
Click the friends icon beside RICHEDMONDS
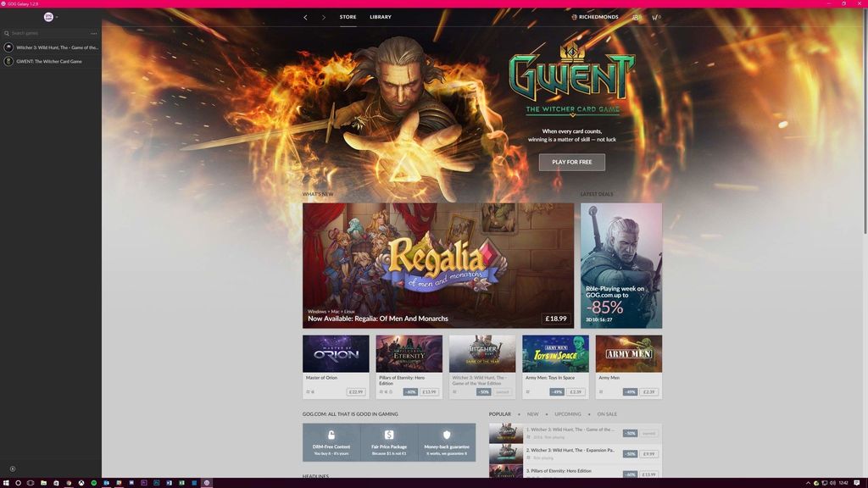pyautogui.click(x=635, y=17)
